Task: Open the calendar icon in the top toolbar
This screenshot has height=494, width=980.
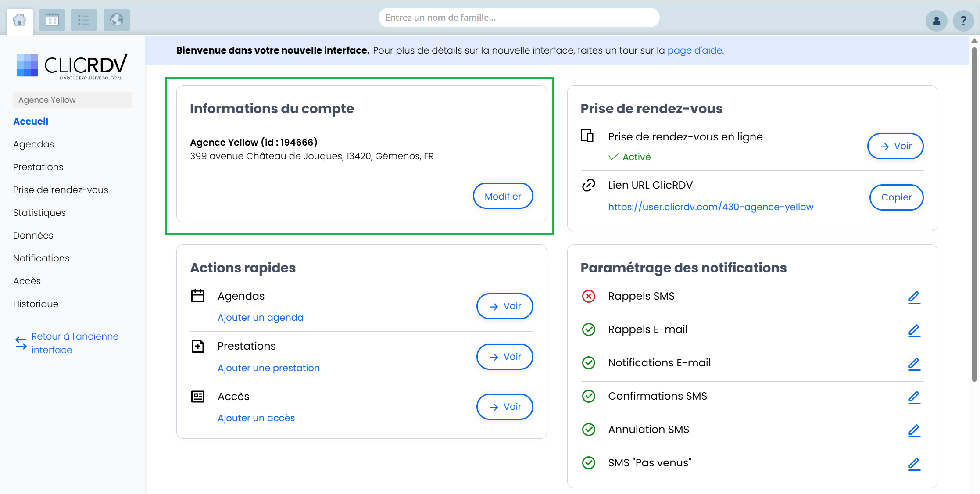Action: point(52,20)
